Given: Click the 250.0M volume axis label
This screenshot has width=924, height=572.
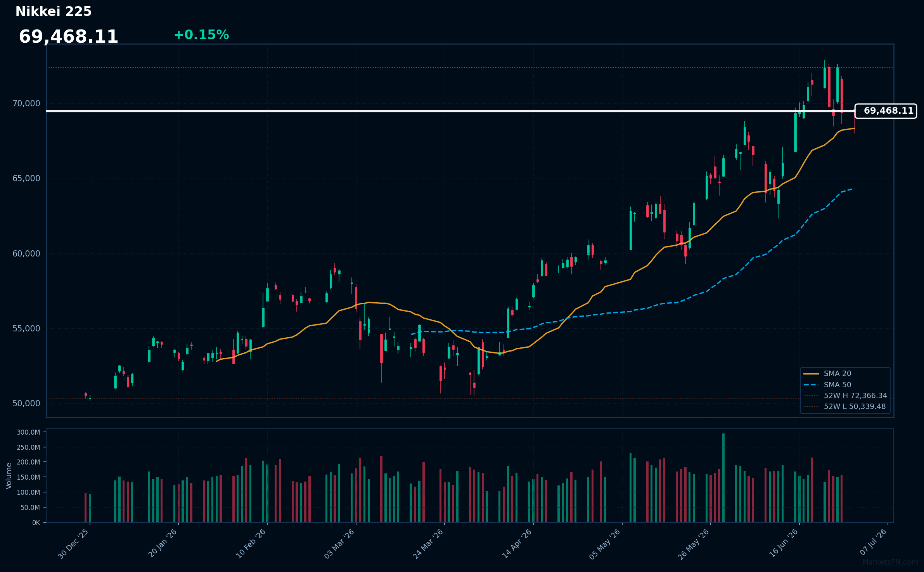Looking at the screenshot, I should pos(28,447).
